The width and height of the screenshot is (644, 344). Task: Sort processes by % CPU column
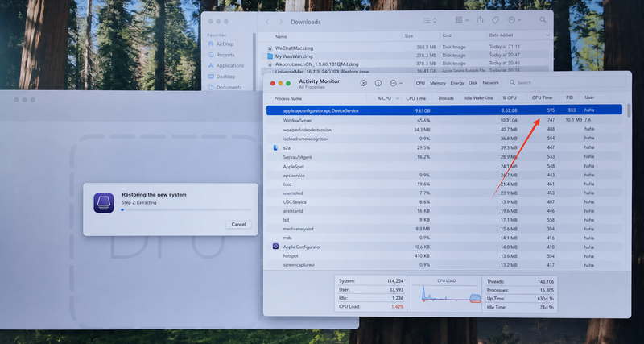point(384,98)
